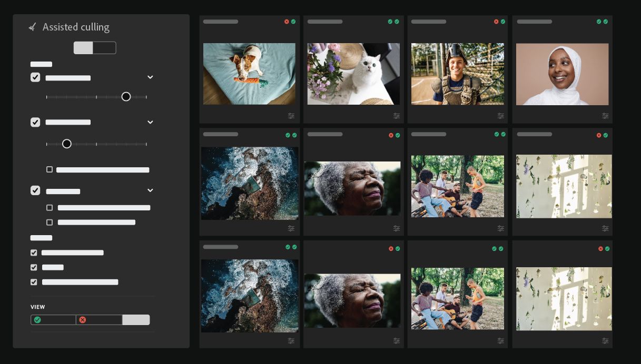
Task: Click green check on middle-row elderly woman card
Action: (398, 135)
